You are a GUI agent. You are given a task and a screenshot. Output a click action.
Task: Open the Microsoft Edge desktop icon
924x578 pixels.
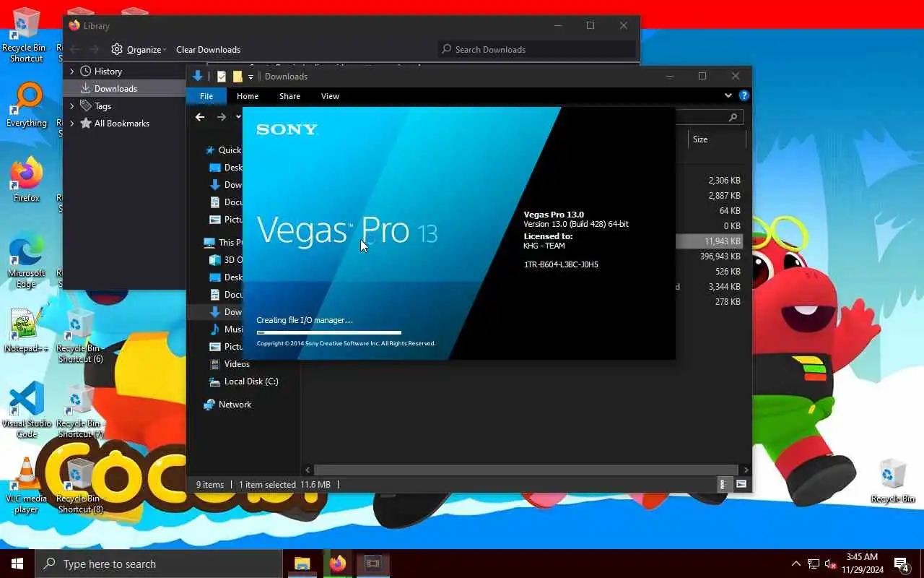[x=27, y=260]
